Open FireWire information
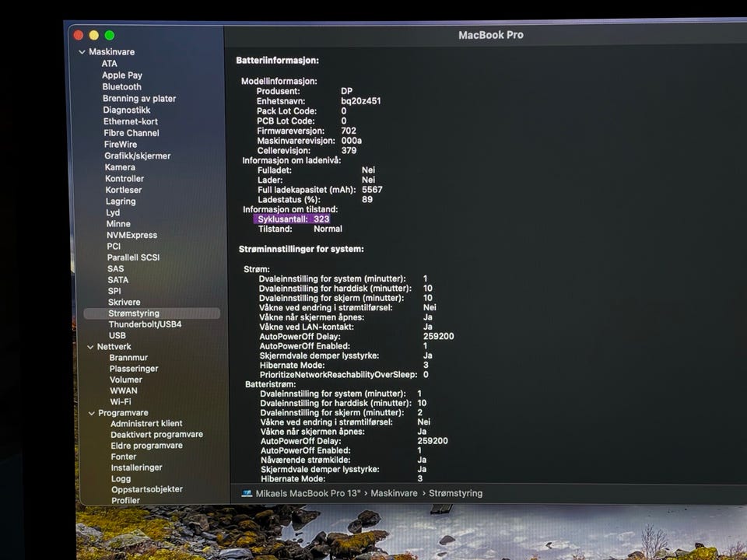 tap(121, 145)
